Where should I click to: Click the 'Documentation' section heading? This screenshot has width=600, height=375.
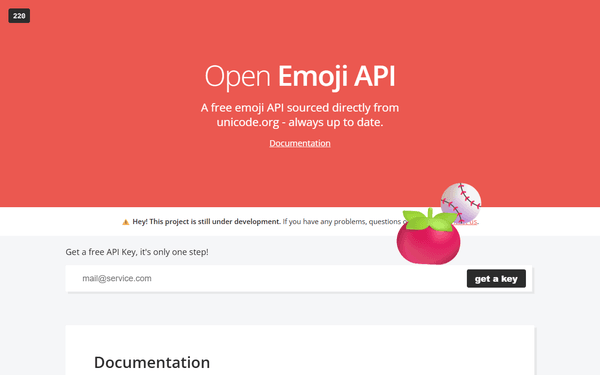click(152, 362)
